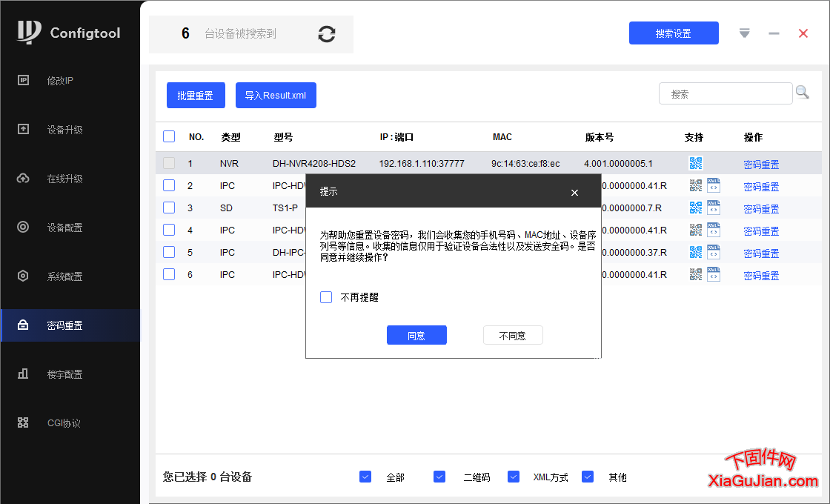830x504 pixels.
Task: Click 密码重置 link in row 4
Action: (761, 231)
